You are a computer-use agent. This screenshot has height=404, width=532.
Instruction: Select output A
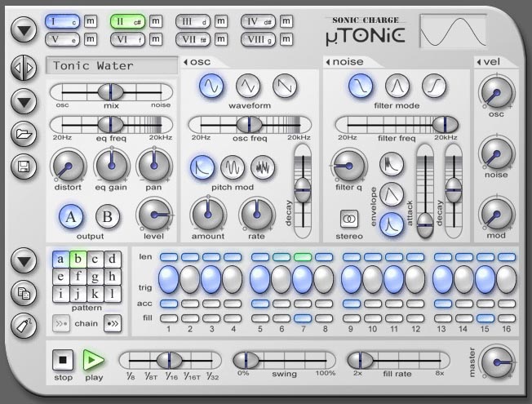pyautogui.click(x=70, y=216)
